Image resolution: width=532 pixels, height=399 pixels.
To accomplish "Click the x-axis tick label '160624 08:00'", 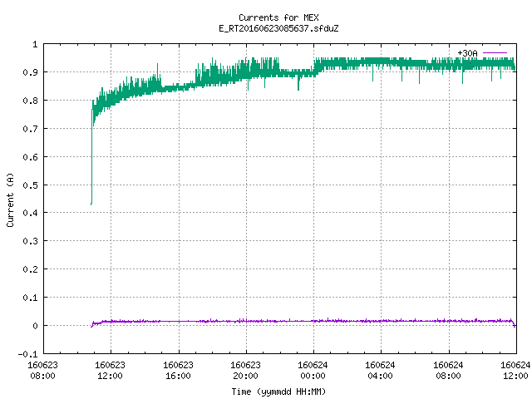I will [x=448, y=371].
